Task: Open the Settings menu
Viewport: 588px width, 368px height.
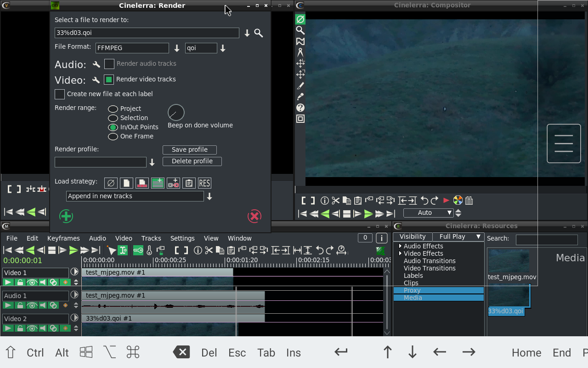Action: click(182, 238)
